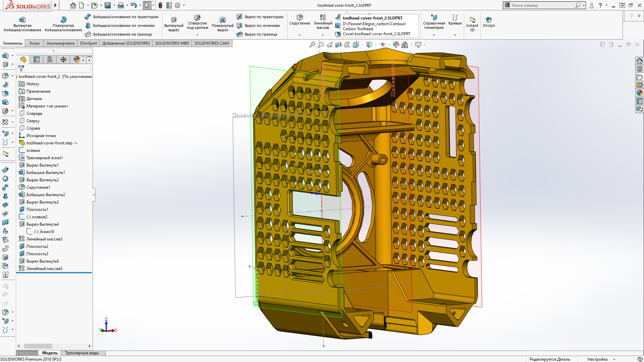
Task: Open PropertyManager tab icon
Action: [x=37, y=59]
